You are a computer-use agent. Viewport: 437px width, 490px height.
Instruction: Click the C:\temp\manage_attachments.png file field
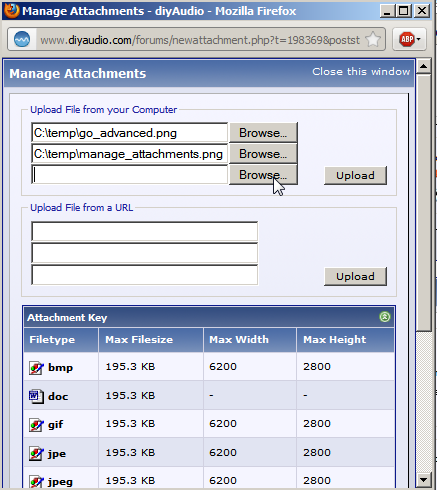tap(129, 154)
